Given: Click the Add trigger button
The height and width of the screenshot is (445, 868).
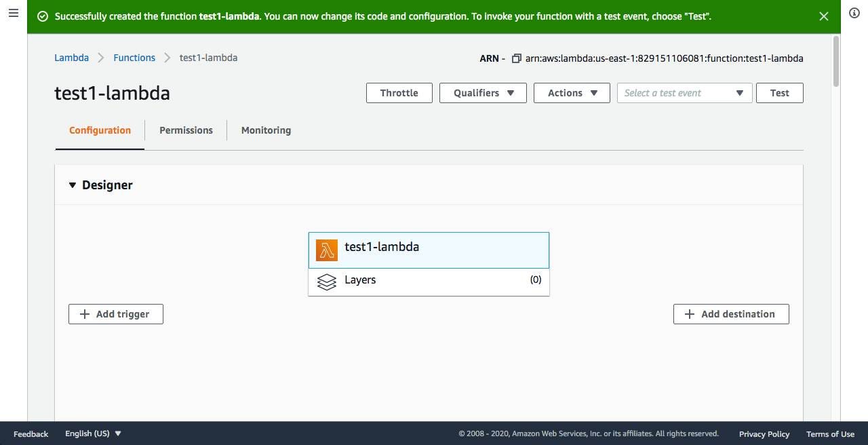Looking at the screenshot, I should [116, 314].
